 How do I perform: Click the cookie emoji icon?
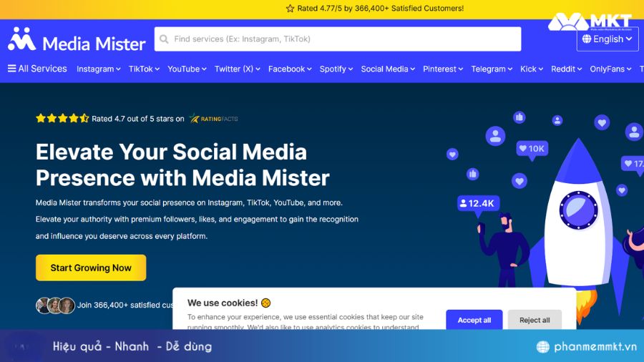click(265, 303)
